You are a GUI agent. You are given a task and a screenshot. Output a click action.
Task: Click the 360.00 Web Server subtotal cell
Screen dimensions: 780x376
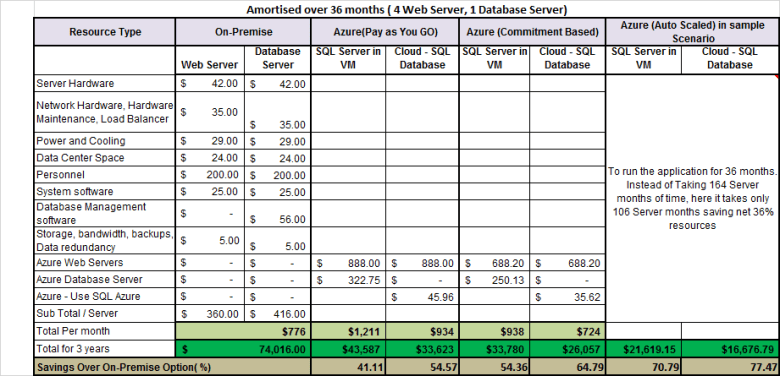209,313
